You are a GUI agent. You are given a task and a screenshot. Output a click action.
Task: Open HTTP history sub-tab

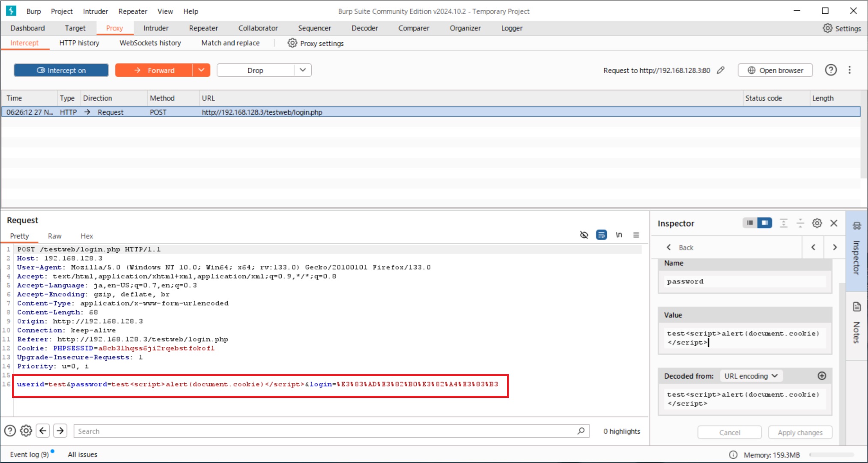tap(79, 43)
